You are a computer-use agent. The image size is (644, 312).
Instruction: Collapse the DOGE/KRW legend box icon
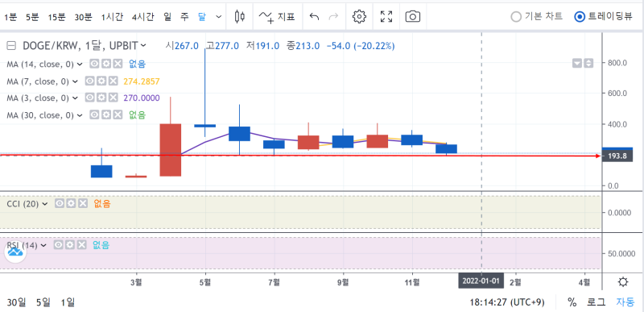pyautogui.click(x=11, y=46)
